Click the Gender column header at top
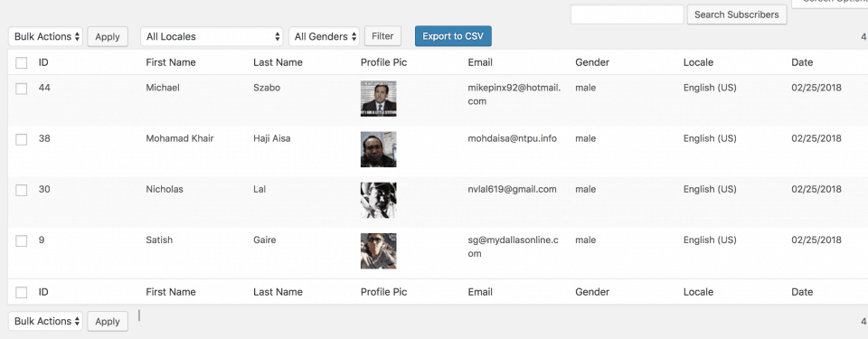This screenshot has height=339, width=868. point(592,62)
